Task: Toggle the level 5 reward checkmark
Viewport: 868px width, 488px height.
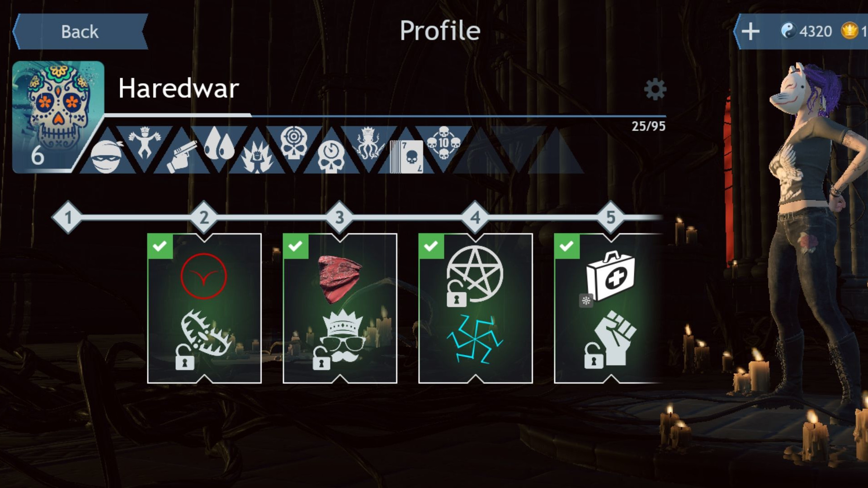Action: 567,246
